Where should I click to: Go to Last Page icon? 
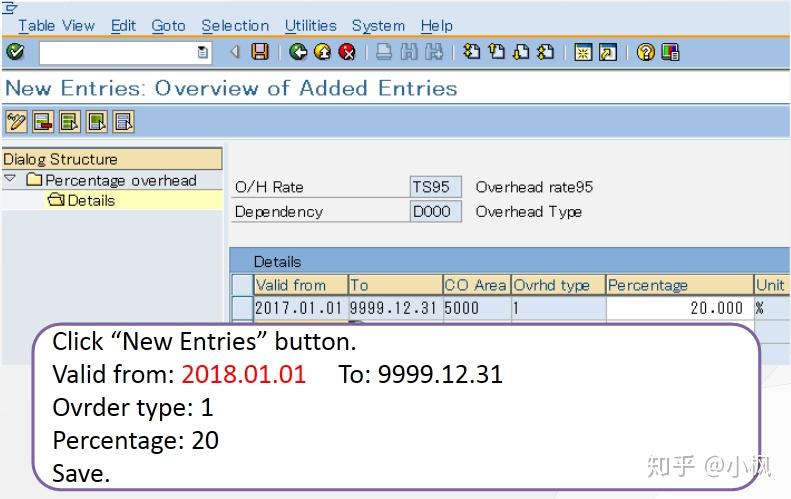click(546, 52)
